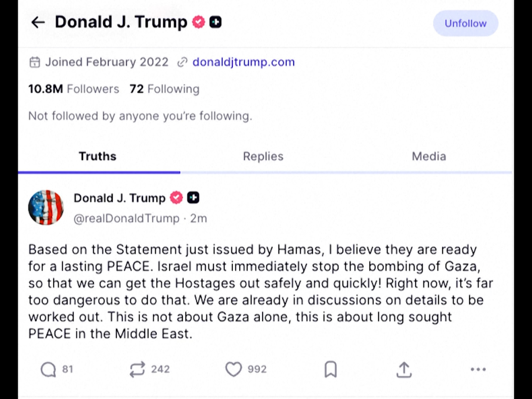Like the post with the heart icon
Screen dimensions: 532x399
click(x=233, y=369)
